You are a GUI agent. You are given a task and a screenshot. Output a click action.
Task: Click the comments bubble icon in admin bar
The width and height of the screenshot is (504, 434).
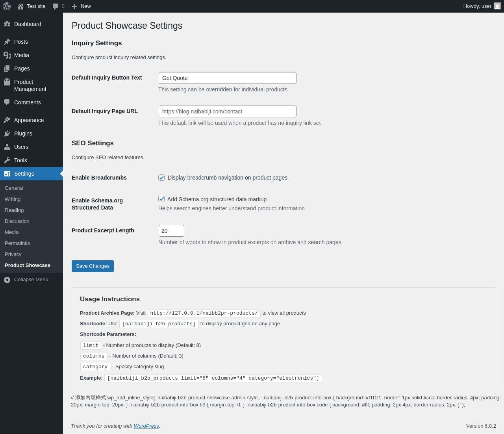pos(56,6)
